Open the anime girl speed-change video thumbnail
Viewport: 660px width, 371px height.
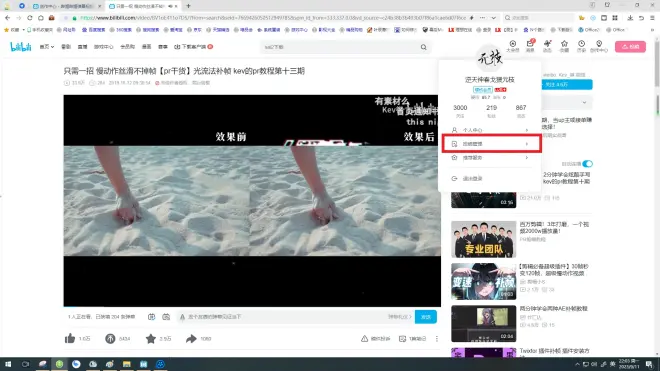point(483,281)
